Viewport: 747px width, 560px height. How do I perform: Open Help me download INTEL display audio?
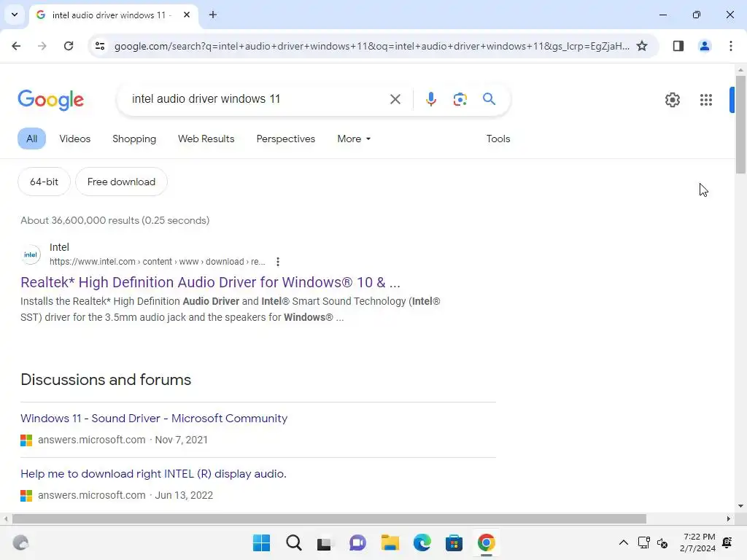point(153,474)
